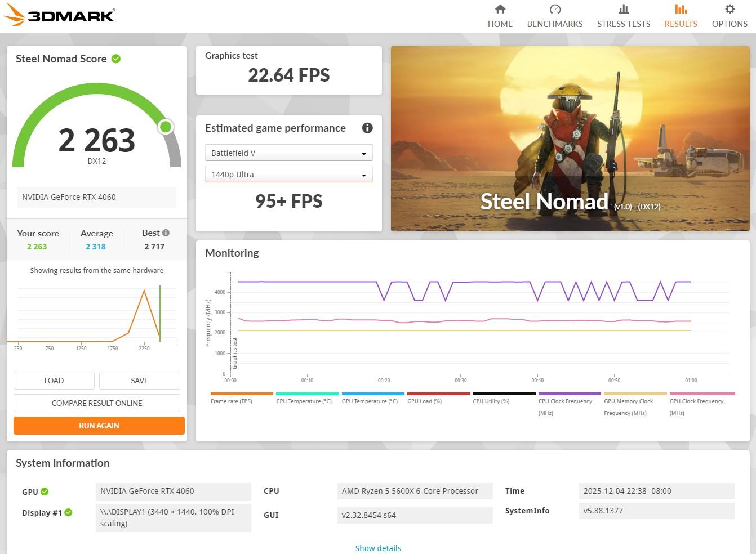The image size is (756, 554).
Task: Toggle CPU Utility (%) legend entry
Action: coord(504,398)
